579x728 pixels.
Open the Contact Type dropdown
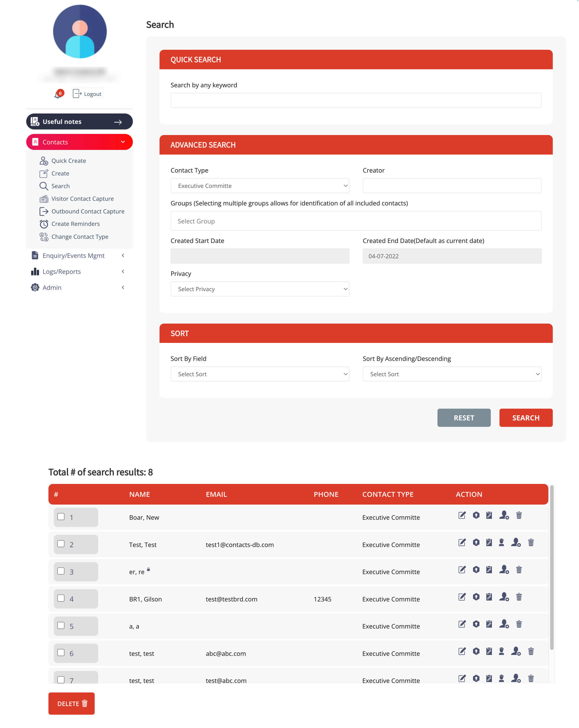[260, 185]
